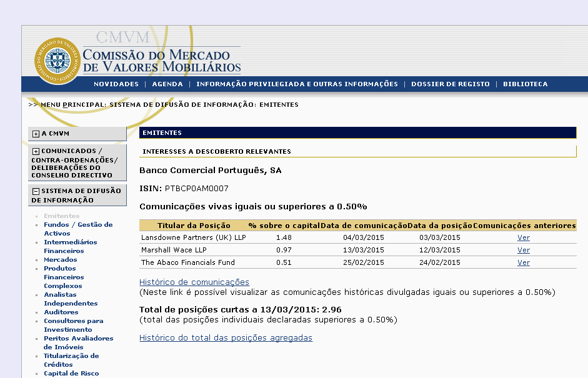Open Analistas Independentes sidebar link
The width and height of the screenshot is (588, 378).
71,299
